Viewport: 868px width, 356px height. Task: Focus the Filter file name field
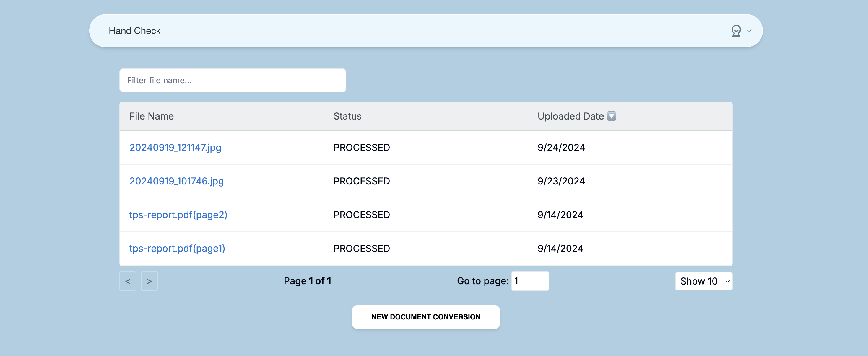pyautogui.click(x=233, y=80)
